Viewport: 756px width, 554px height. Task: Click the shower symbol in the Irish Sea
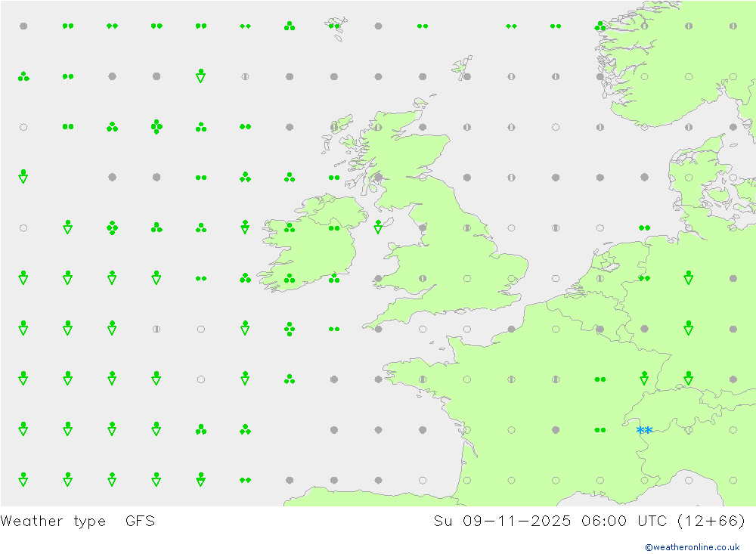click(x=378, y=227)
